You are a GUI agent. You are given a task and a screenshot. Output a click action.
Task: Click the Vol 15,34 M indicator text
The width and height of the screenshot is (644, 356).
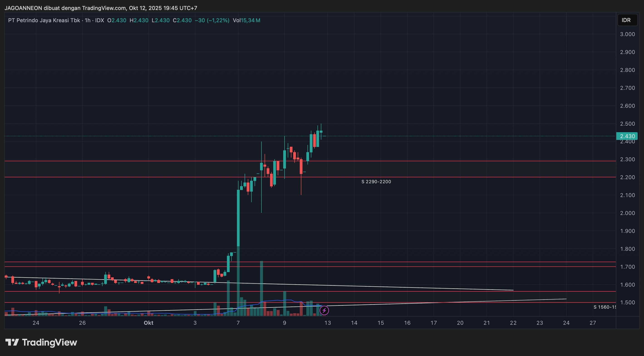pos(246,20)
